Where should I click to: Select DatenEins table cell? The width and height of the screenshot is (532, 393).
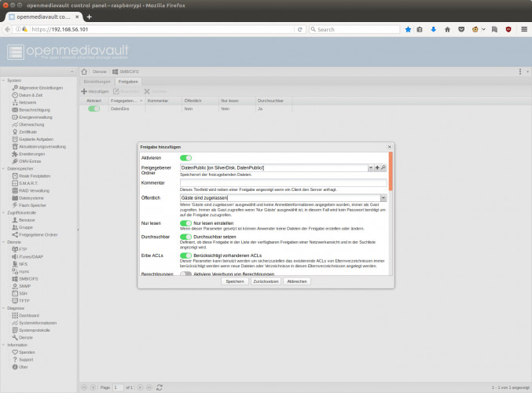[x=127, y=109]
